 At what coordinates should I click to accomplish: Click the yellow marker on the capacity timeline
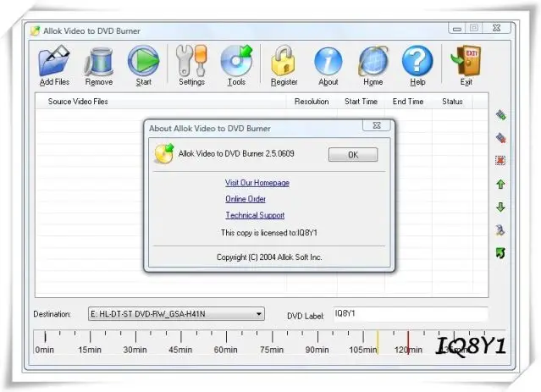point(378,342)
